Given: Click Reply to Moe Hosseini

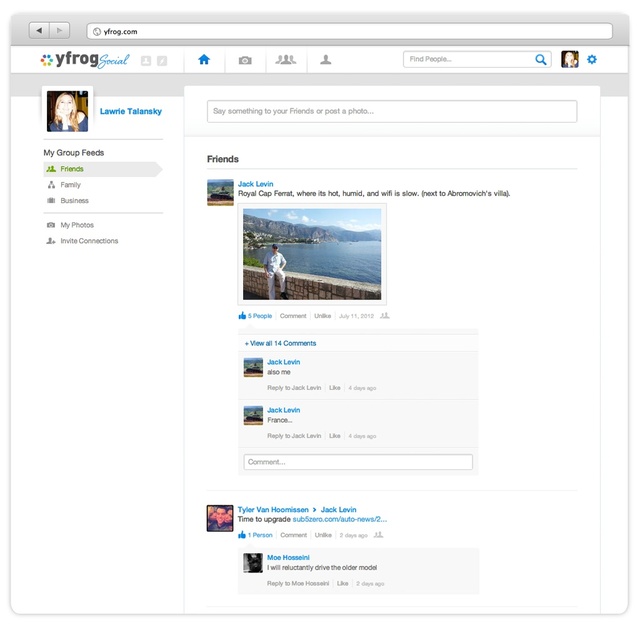Looking at the screenshot, I should click(298, 583).
